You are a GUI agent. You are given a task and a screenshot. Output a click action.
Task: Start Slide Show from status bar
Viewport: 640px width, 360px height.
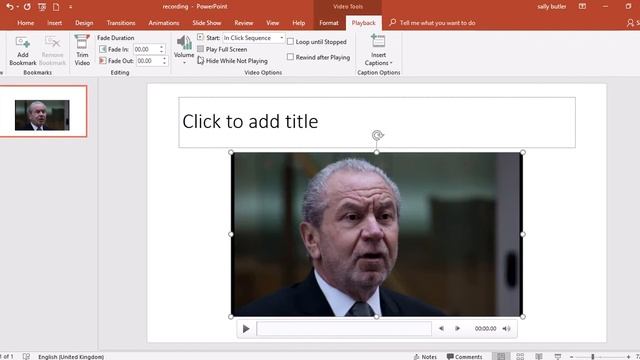click(558, 356)
